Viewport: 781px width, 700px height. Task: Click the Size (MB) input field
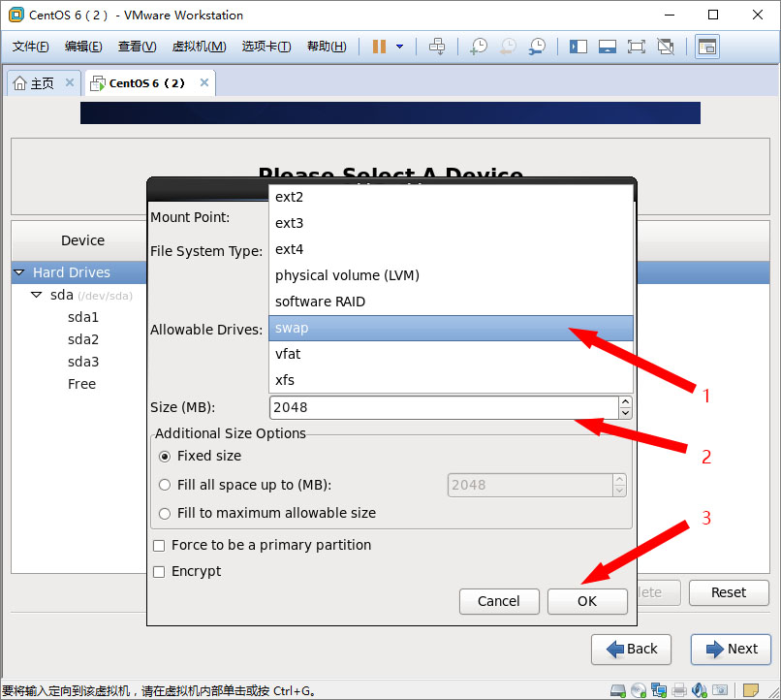[x=442, y=407]
